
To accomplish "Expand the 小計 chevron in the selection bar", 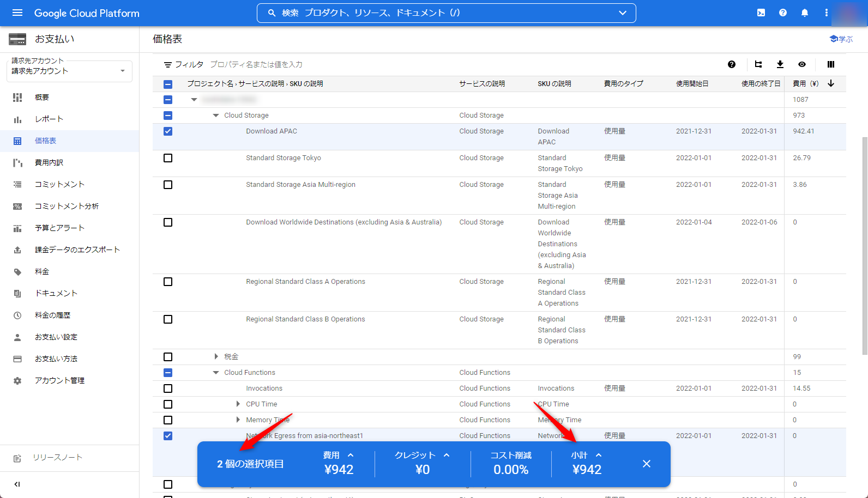I will (599, 455).
